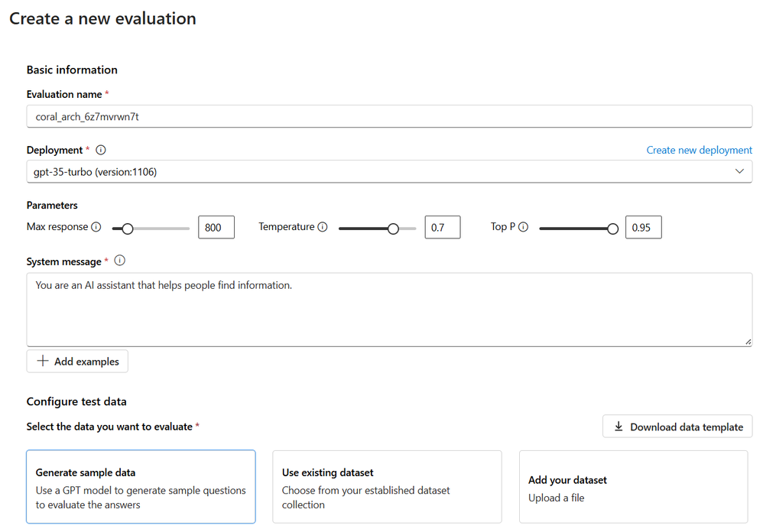The width and height of the screenshot is (763, 532).
Task: Click the Temperature value box showing 0.7
Action: [x=443, y=227]
